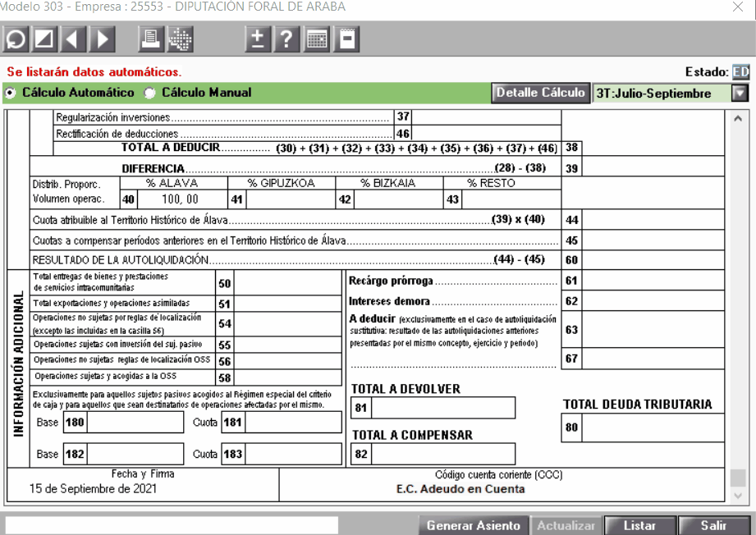This screenshot has height=535, width=756.
Task: Click field 37 Regularización inversiones
Action: 486,117
